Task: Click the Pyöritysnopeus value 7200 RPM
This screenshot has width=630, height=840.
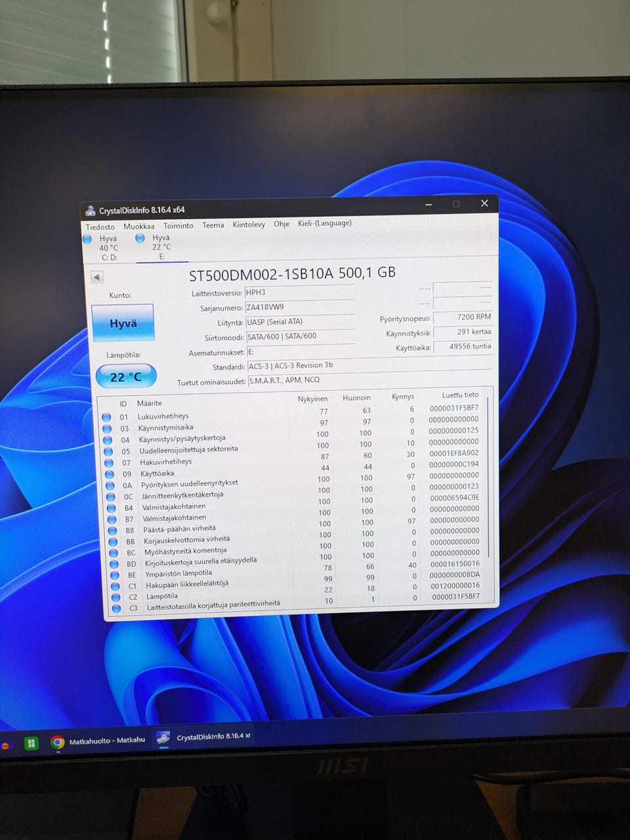Action: tap(463, 317)
